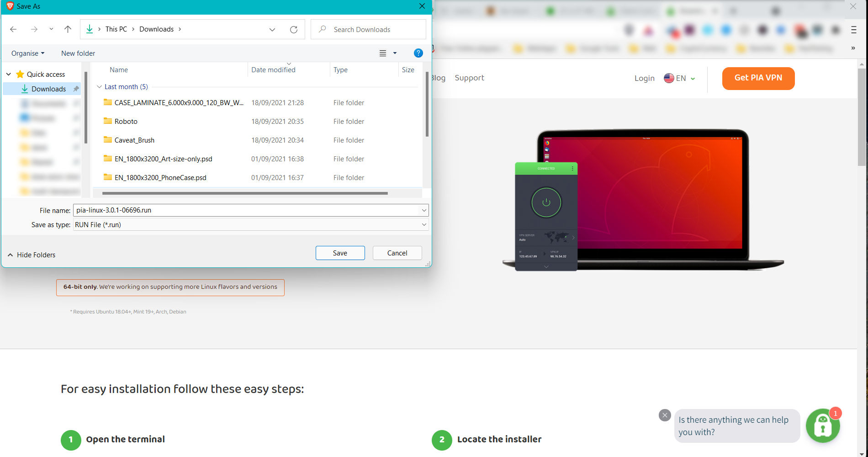Viewport: 868px width, 457px height.
Task: Open the PIA chat robot widget
Action: 823,425
